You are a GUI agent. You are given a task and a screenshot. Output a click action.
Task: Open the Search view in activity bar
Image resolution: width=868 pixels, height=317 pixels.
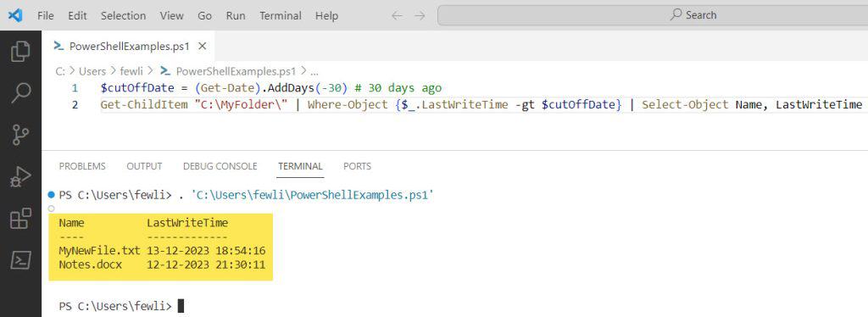[x=20, y=93]
